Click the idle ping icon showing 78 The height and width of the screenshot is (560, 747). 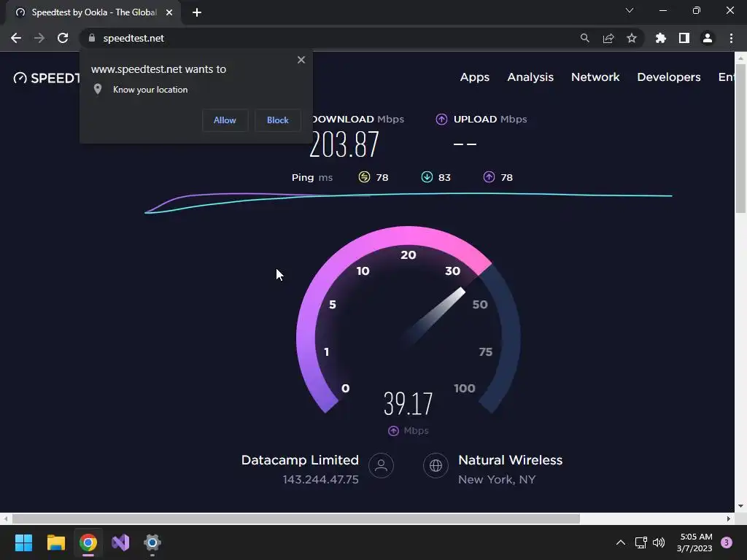tap(364, 177)
